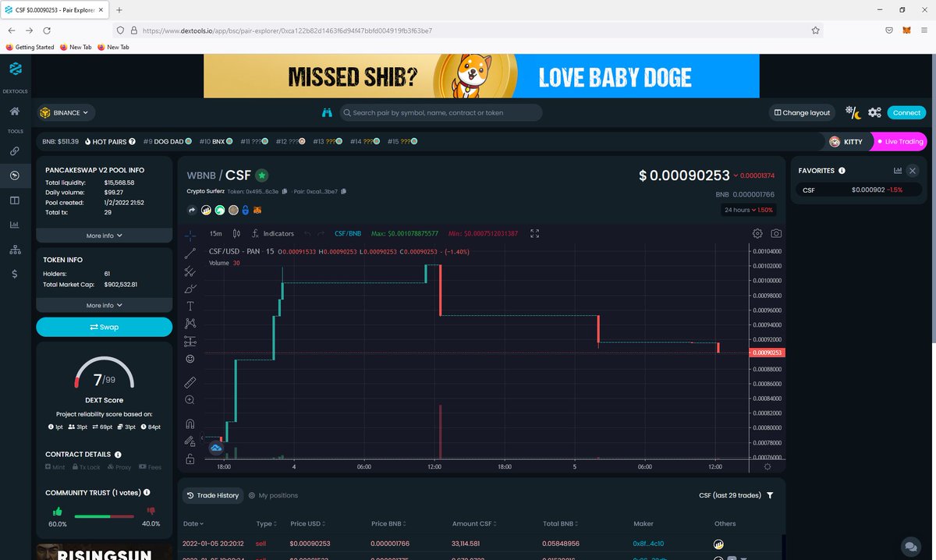Copy the pair contract address
Viewport: 936px width, 560px height.
coord(344,191)
